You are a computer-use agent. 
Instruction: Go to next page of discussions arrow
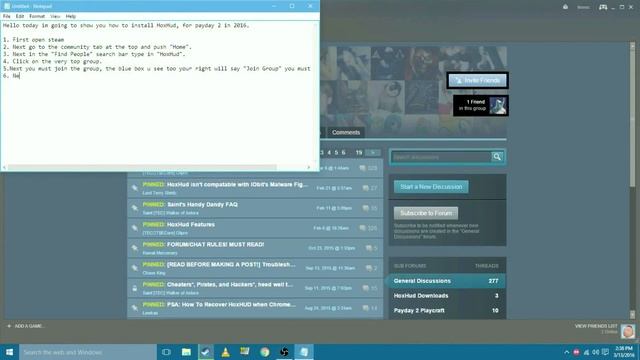[373, 153]
